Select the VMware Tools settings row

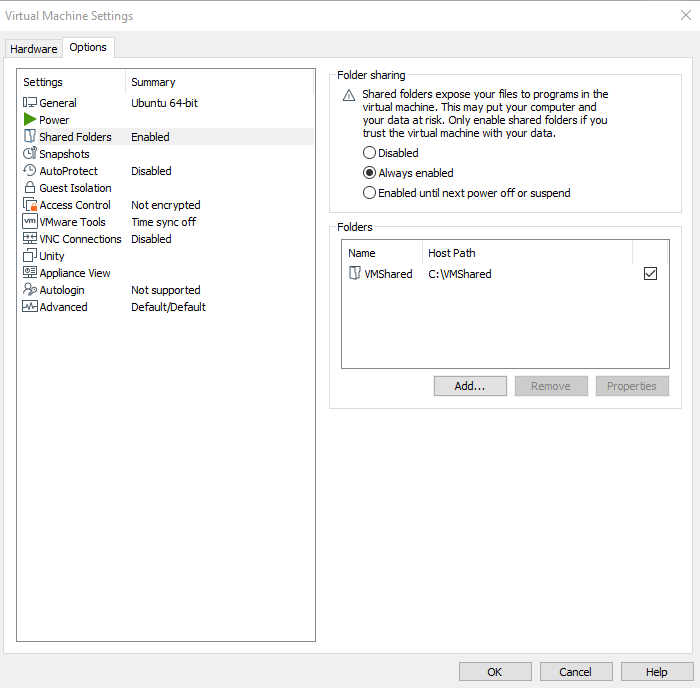pyautogui.click(x=167, y=221)
